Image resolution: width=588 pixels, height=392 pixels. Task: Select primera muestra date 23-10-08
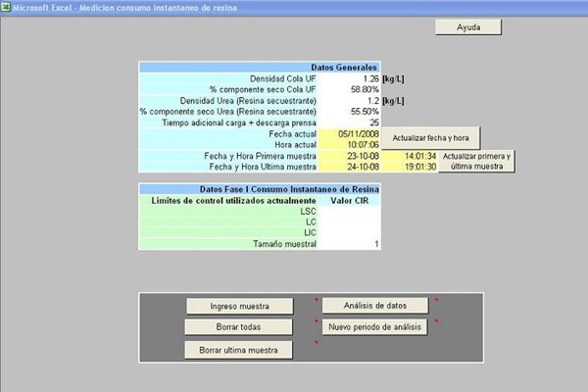349,156
